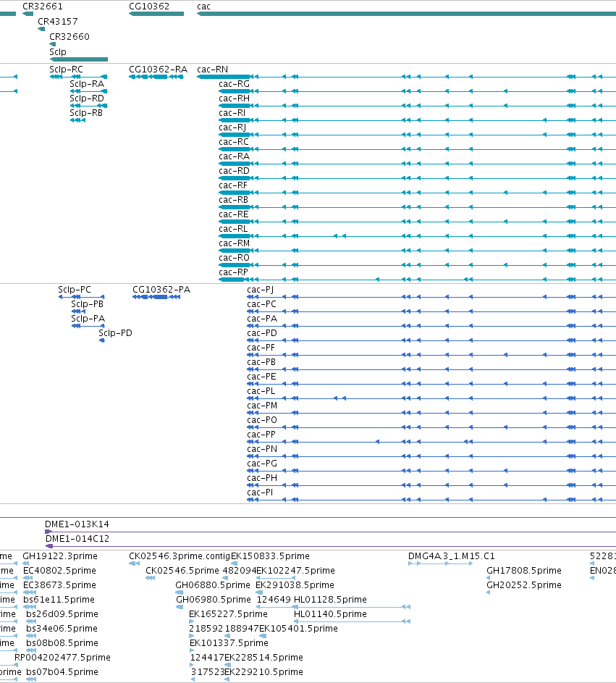Click the cac gene label
616x683 pixels.
click(x=203, y=7)
